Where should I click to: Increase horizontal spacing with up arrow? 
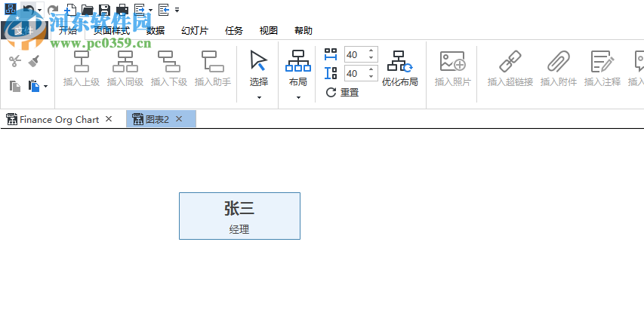pyautogui.click(x=371, y=51)
